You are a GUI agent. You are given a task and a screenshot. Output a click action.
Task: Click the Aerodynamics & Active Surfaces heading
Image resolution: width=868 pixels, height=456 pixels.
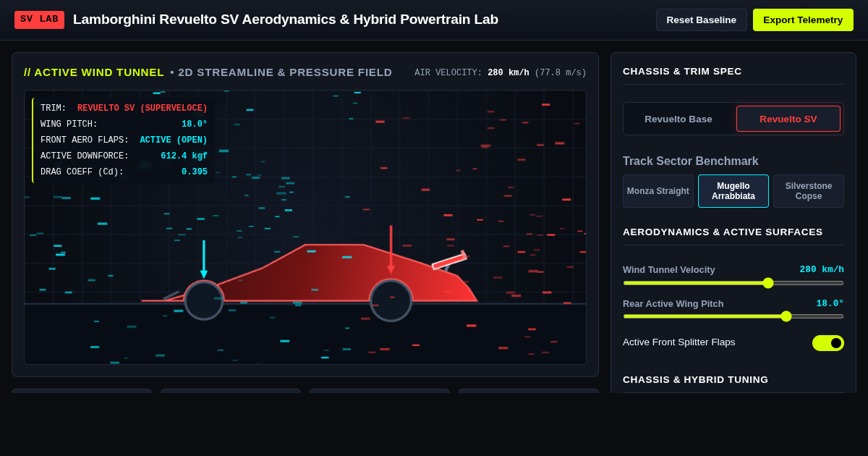point(723,232)
